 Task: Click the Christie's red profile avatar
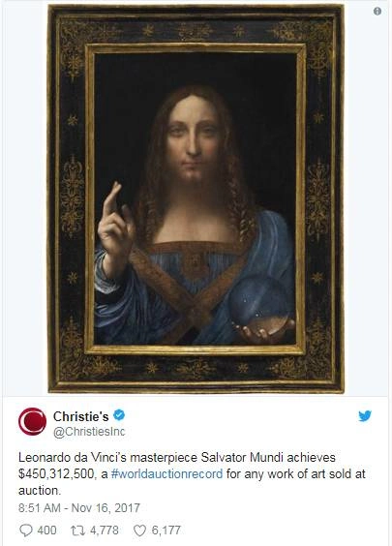32,422
